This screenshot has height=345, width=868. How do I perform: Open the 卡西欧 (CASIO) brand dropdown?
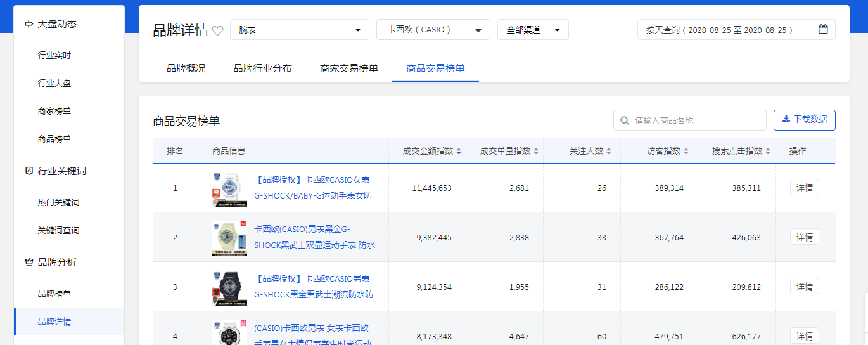point(433,30)
